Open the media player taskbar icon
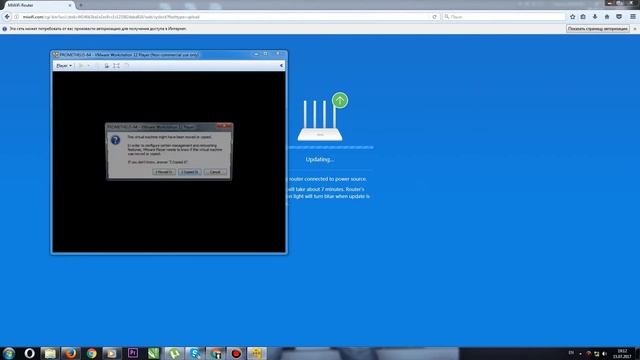This screenshot has width=640, height=360. (112, 353)
